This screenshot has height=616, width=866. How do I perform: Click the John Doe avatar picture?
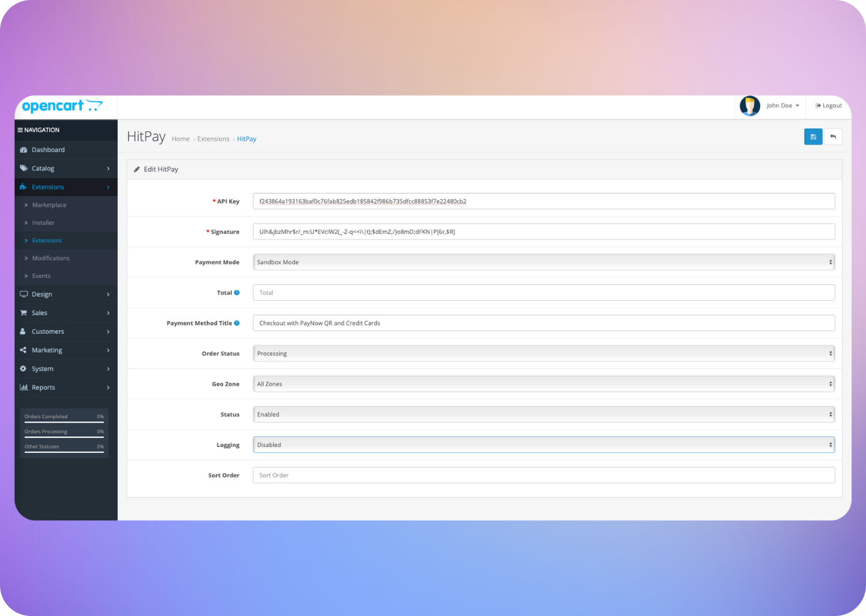pyautogui.click(x=750, y=106)
